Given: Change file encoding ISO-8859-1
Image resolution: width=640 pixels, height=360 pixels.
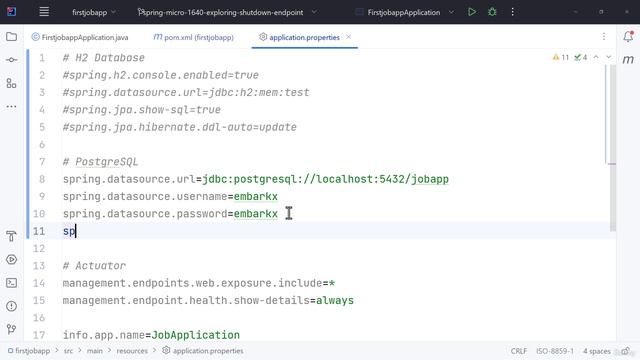Looking at the screenshot, I should 555,351.
